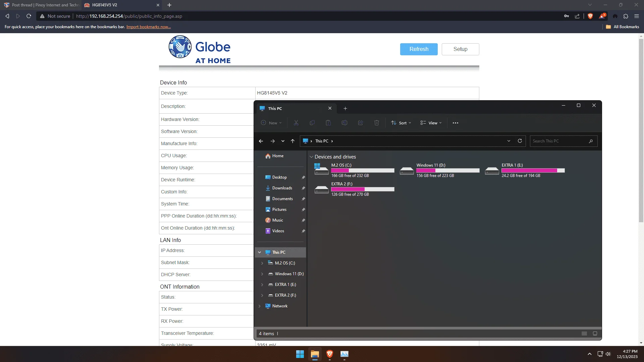This screenshot has width=644, height=362.
Task: Click Brave browser icon on taskbar
Action: click(329, 354)
